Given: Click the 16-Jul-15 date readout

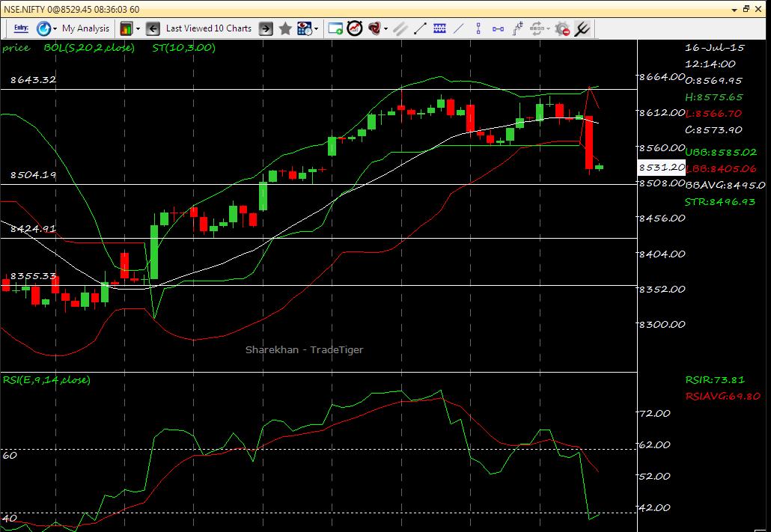Looking at the screenshot, I should tap(714, 48).
